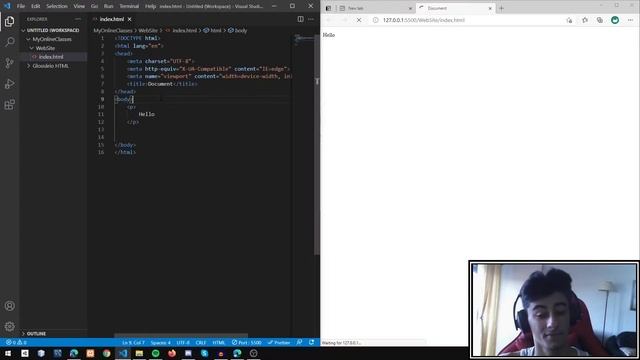
Task: Open a new browser tab with plus
Action: (x=502, y=8)
